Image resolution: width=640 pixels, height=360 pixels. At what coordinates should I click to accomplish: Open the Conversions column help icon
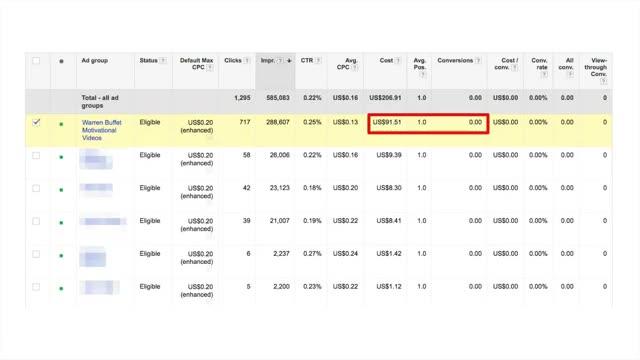[478, 60]
